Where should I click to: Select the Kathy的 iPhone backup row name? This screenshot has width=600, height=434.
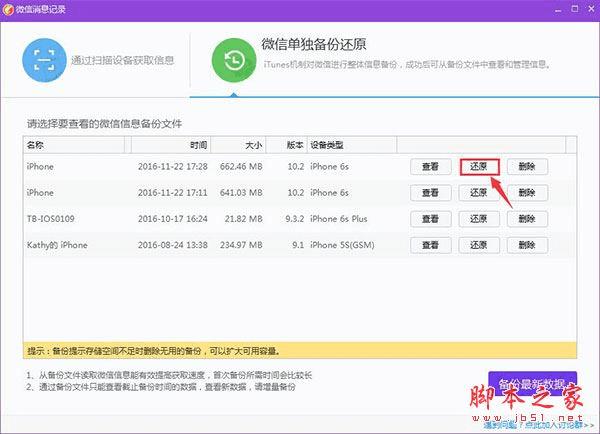click(x=57, y=245)
